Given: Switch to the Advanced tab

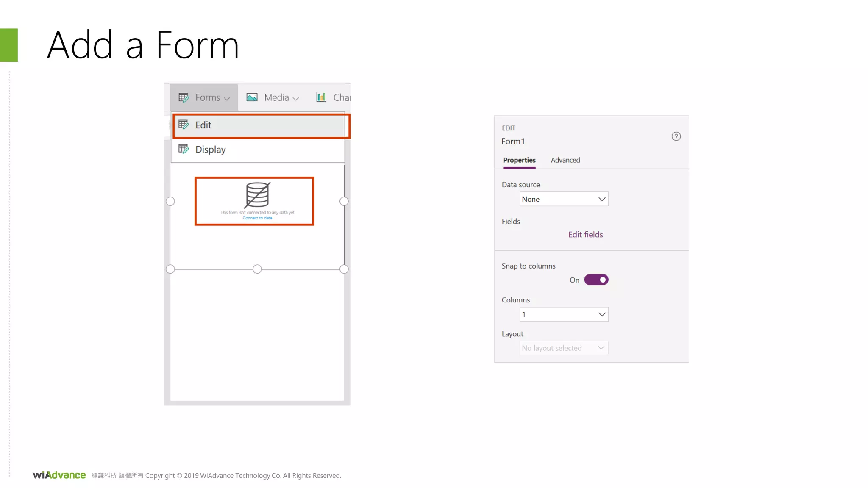Looking at the screenshot, I should coord(565,160).
